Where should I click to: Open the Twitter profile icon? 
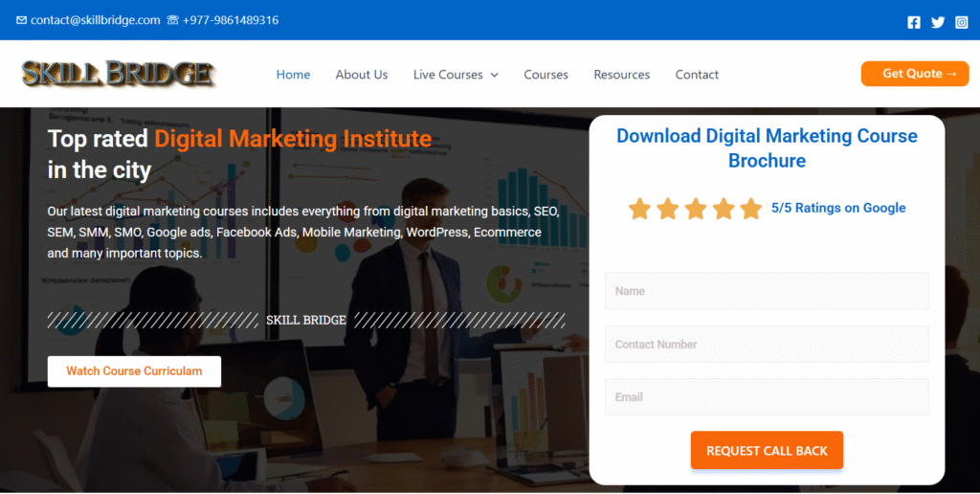coord(938,22)
